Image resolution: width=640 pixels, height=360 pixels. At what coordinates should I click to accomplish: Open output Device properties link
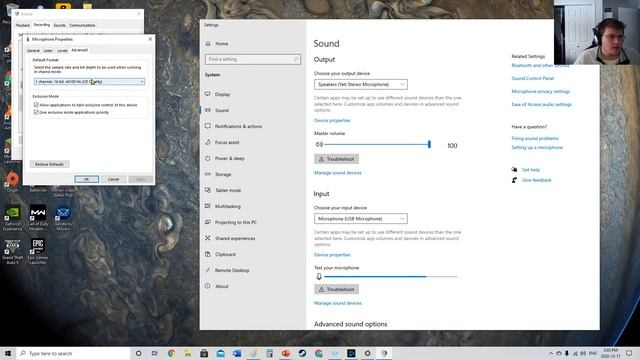(332, 120)
